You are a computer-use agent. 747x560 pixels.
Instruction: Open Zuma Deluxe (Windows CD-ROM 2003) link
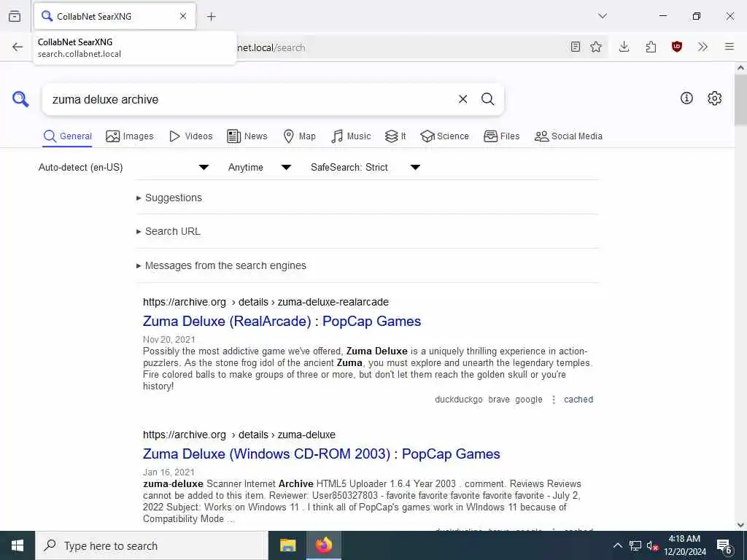(x=322, y=454)
